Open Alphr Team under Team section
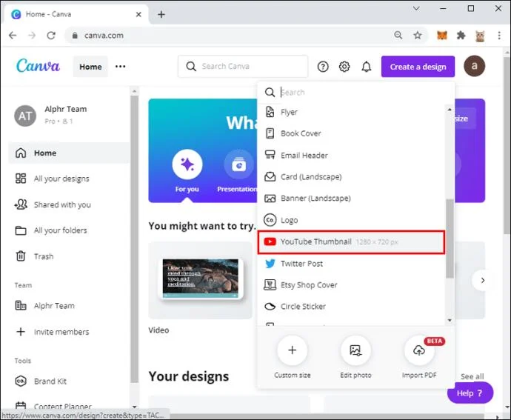The width and height of the screenshot is (511, 420). [x=69, y=306]
